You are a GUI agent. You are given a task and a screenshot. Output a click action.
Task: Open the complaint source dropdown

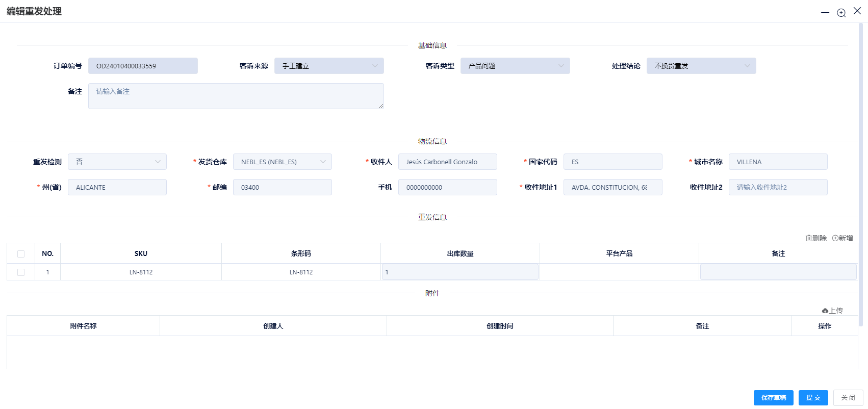point(329,66)
